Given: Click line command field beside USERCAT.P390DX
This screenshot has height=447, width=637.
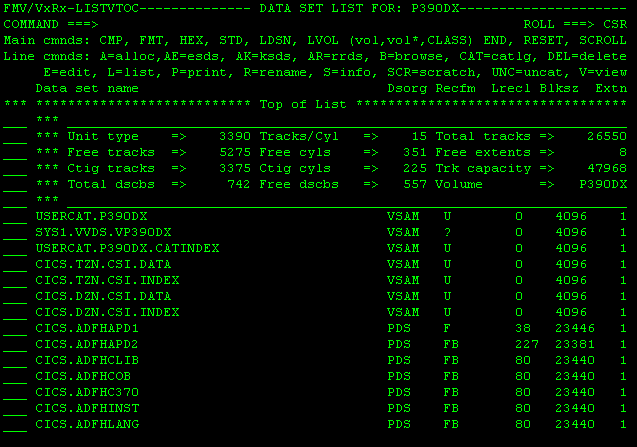Looking at the screenshot, I should (x=15, y=217).
